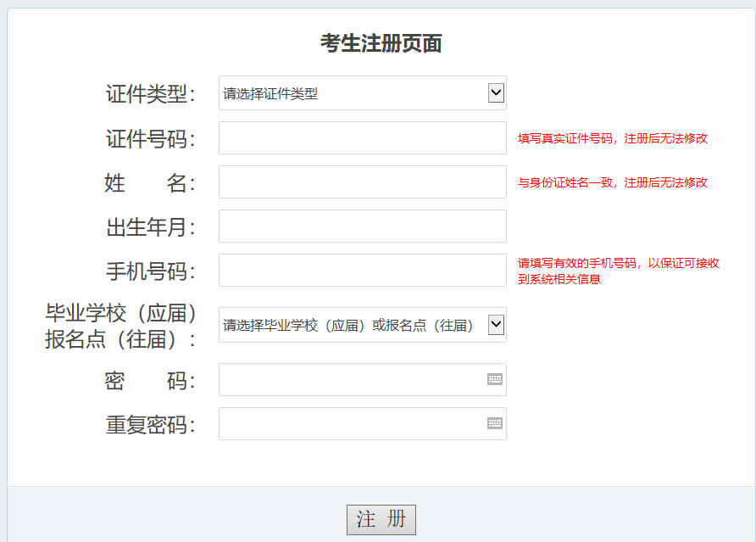
Task: Click the red 填写真实证件号码 hint
Action: point(612,138)
